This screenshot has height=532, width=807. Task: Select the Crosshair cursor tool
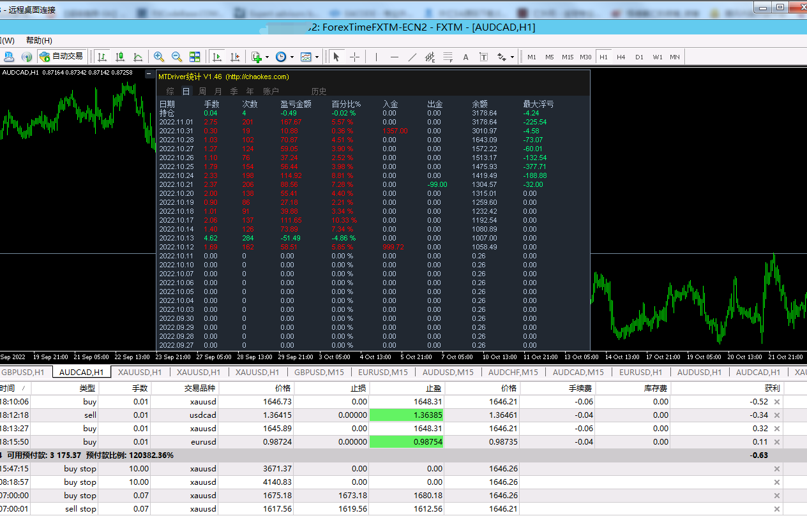(x=354, y=57)
